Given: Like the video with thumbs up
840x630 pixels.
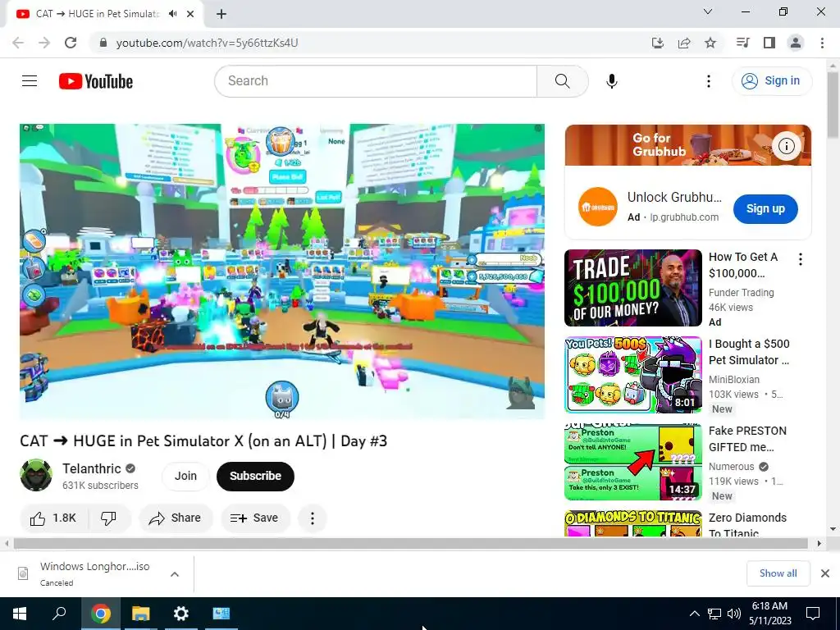Looking at the screenshot, I should tap(53, 518).
